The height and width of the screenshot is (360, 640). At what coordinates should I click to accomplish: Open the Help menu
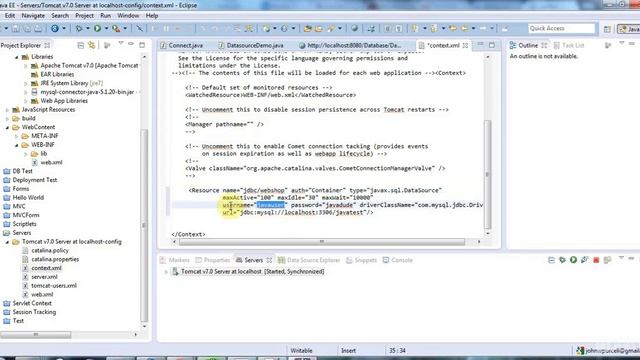[x=152, y=16]
